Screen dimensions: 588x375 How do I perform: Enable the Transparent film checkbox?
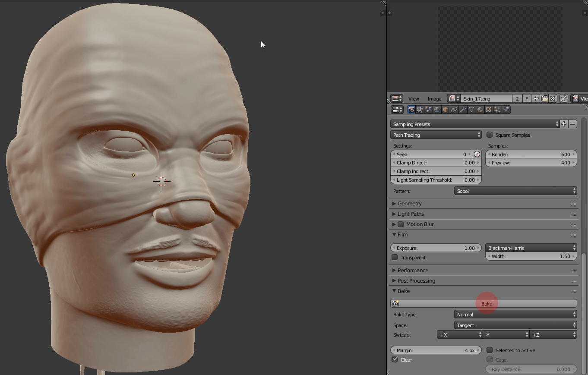tap(395, 258)
